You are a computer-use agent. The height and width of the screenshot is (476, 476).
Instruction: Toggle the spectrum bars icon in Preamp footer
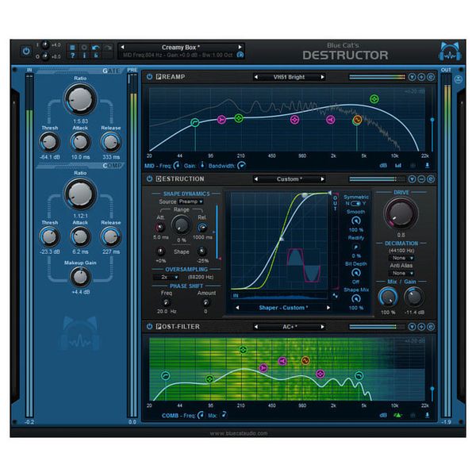[x=398, y=166]
